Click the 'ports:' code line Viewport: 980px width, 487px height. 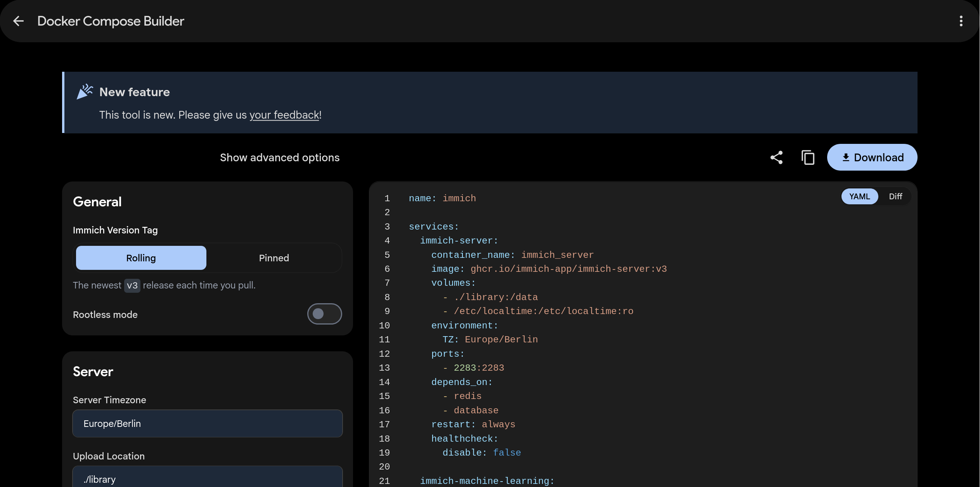[x=448, y=354]
